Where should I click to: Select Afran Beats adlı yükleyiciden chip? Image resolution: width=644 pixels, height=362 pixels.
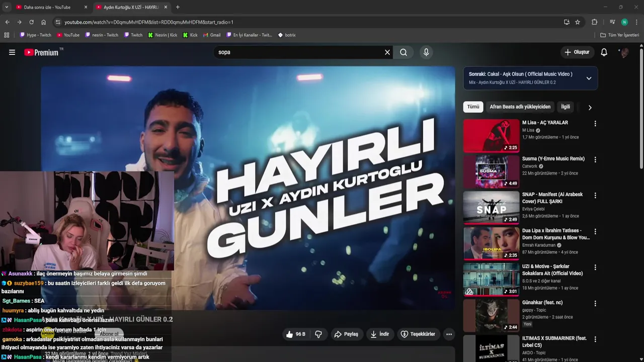pos(520,107)
